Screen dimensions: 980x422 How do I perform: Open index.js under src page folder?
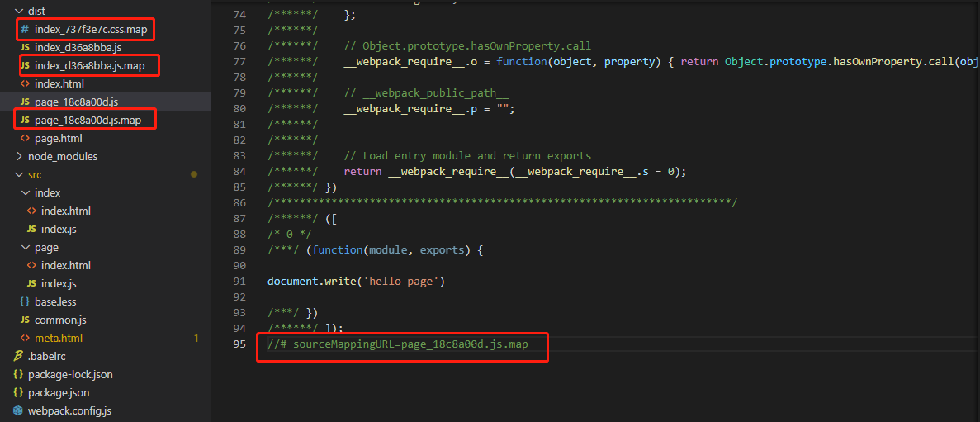coord(59,283)
